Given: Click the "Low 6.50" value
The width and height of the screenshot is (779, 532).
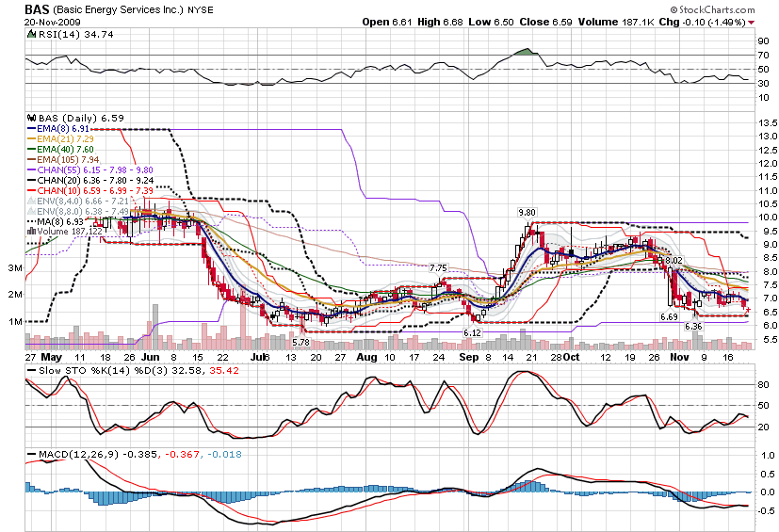Looking at the screenshot, I should click(x=491, y=22).
